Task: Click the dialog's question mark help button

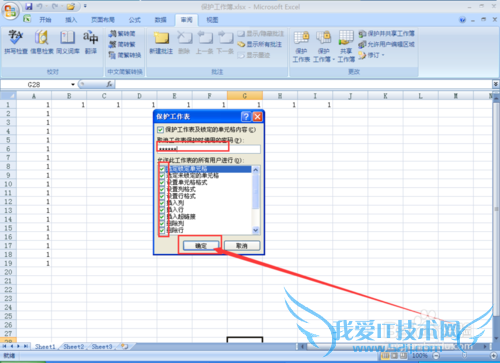Action: [246, 116]
